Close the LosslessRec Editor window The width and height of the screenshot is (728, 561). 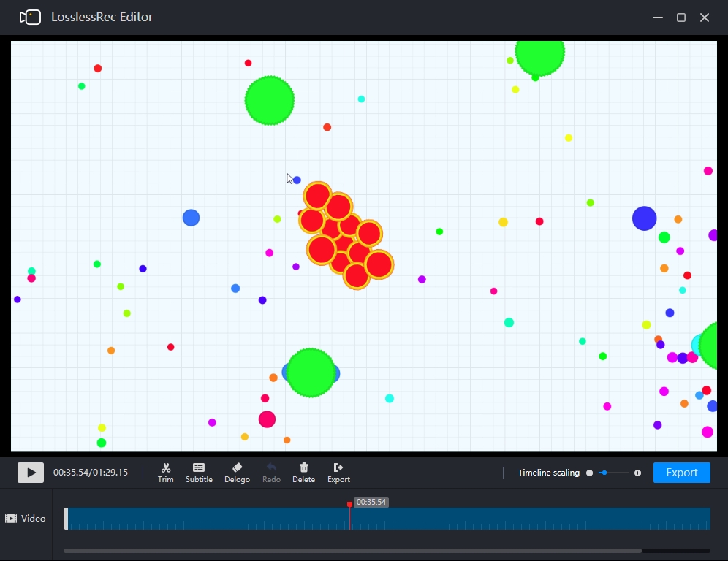click(x=705, y=18)
